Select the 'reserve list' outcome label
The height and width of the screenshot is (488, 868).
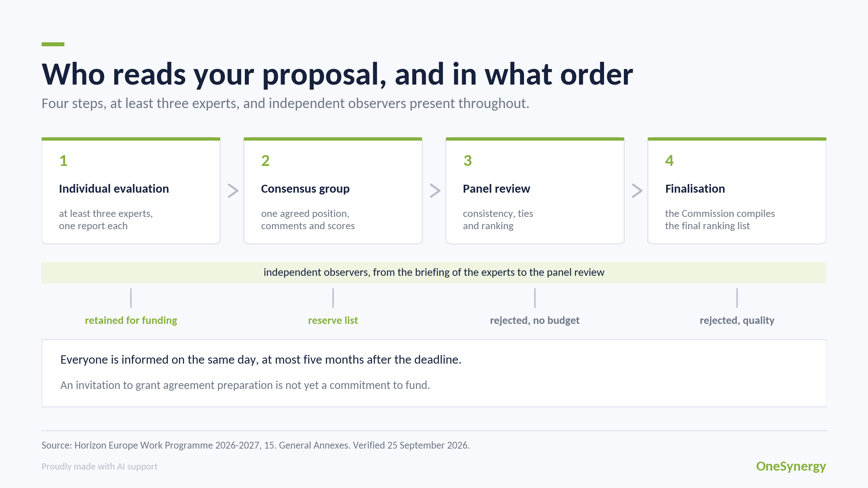pyautogui.click(x=333, y=320)
